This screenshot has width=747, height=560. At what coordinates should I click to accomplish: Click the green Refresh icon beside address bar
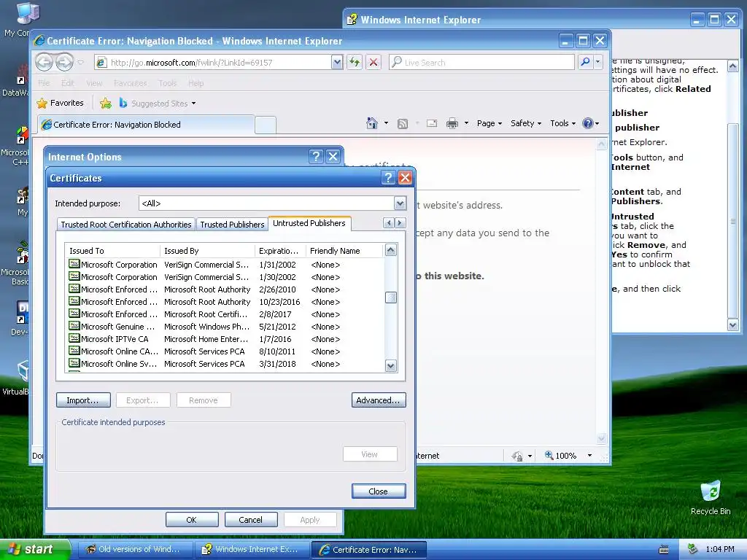tap(354, 62)
